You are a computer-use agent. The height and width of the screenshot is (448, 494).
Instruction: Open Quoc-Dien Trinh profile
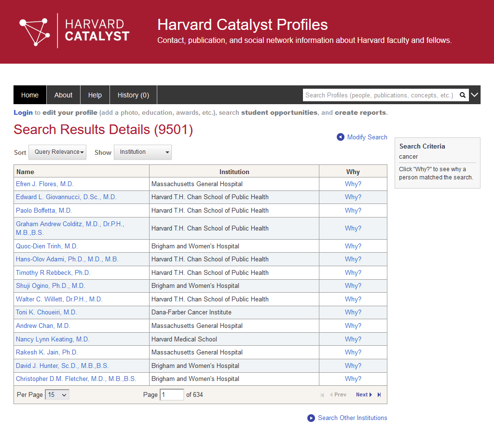click(47, 246)
